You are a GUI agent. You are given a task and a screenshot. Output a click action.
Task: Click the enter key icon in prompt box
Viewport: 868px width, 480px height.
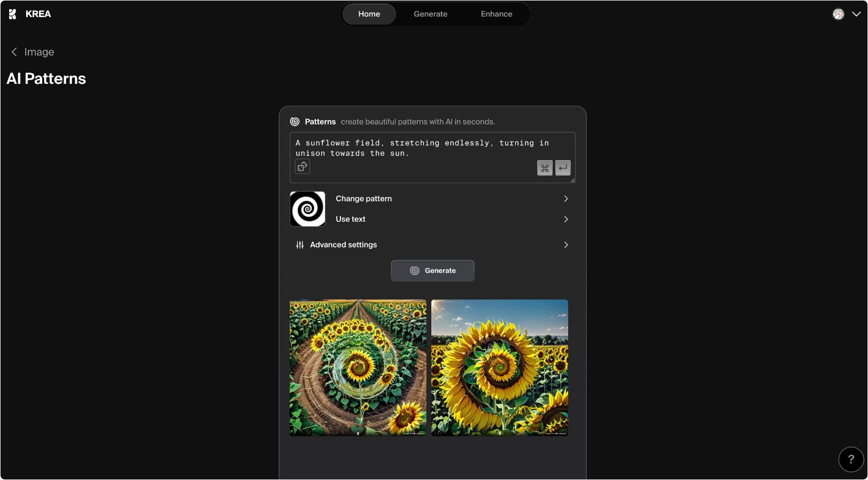pos(563,168)
